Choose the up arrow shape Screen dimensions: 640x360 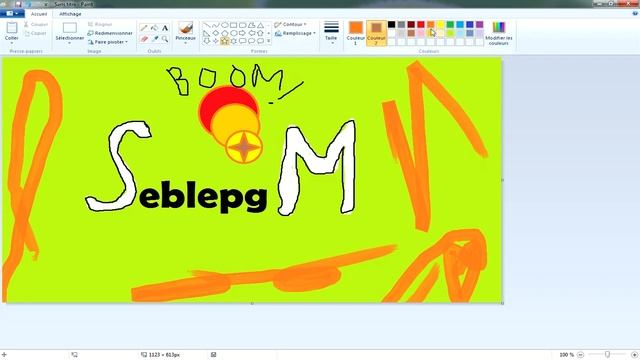point(260,33)
